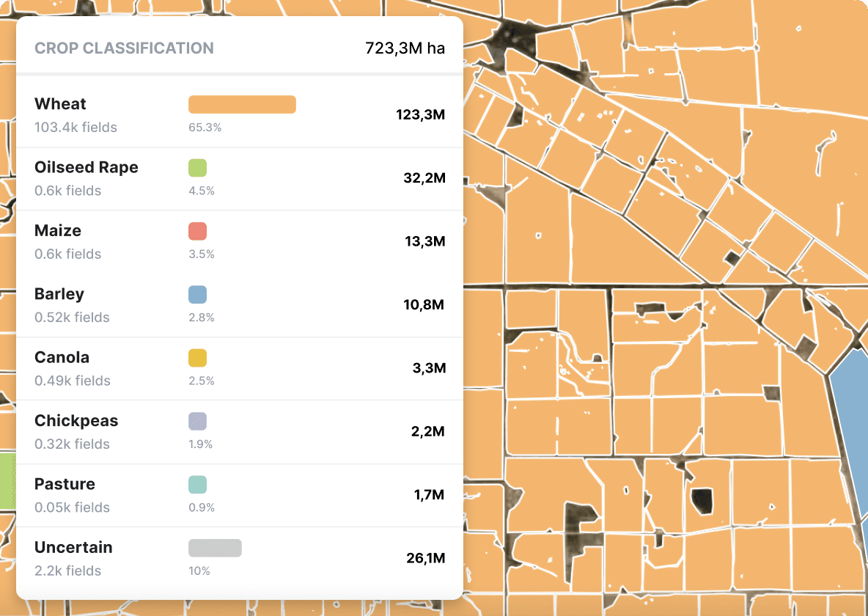
Task: Click the Chickpeas purple swatch
Action: [x=196, y=421]
